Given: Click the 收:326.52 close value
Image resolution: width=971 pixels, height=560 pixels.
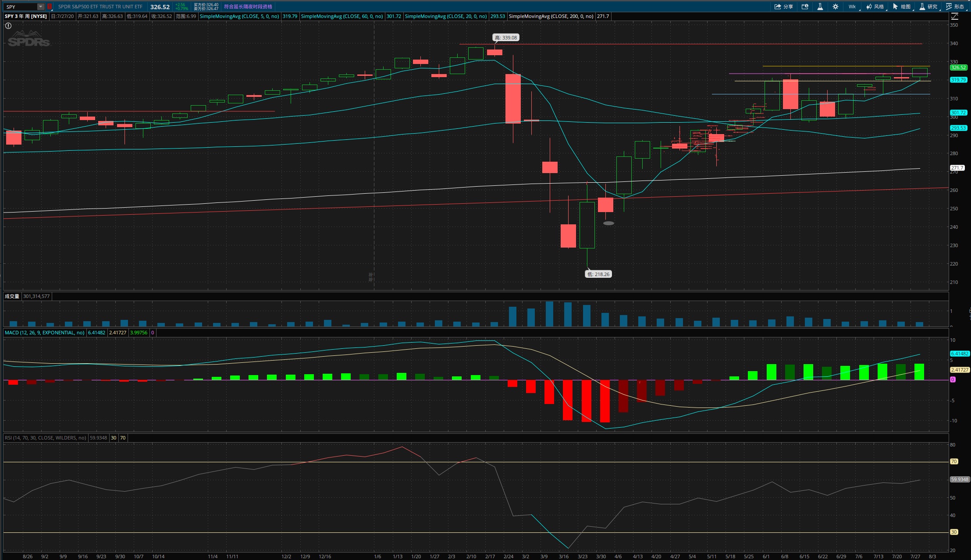Looking at the screenshot, I should [x=162, y=16].
